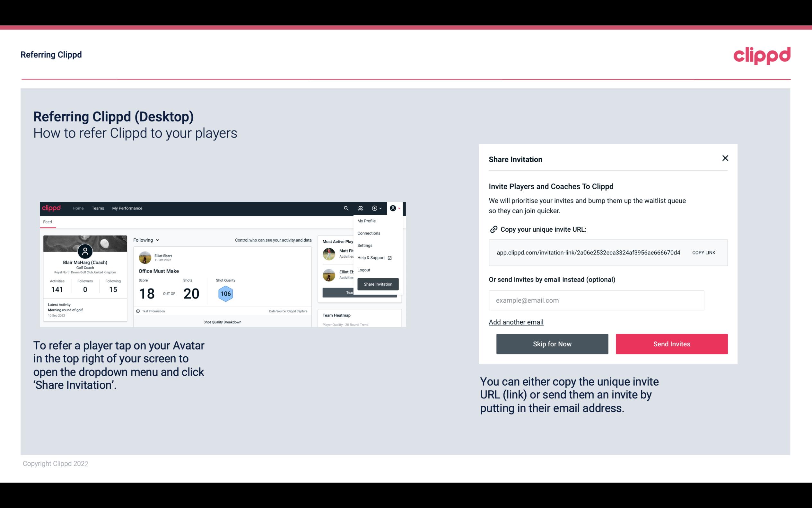
Task: Select My Profile menu item
Action: pos(367,221)
